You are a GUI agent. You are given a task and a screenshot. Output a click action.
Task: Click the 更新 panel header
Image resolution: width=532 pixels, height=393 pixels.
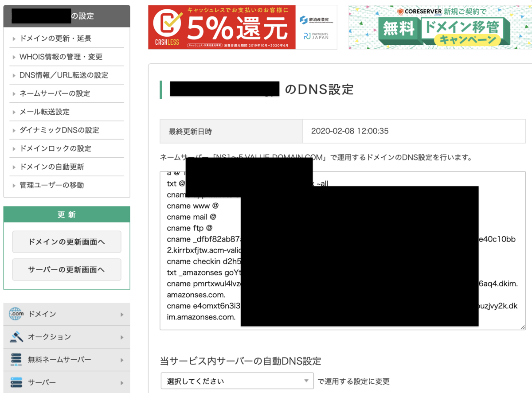(x=66, y=214)
